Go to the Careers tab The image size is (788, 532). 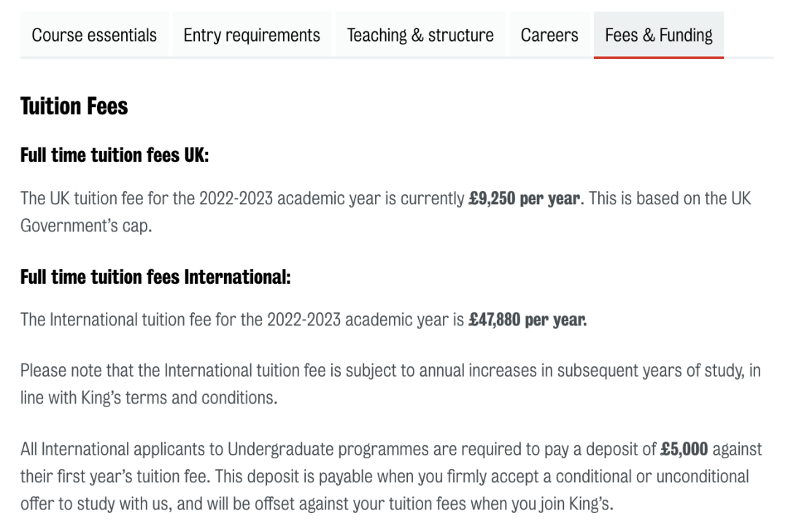point(549,35)
